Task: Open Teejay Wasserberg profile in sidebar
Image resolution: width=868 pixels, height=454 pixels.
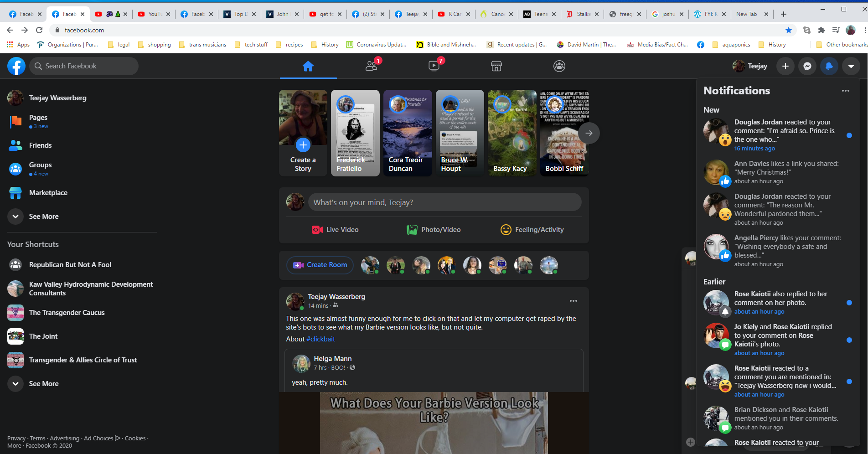Action: [x=82, y=98]
